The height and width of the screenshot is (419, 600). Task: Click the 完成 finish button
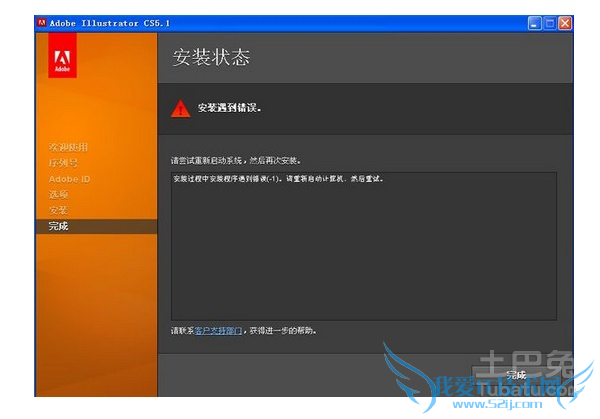coord(516,375)
